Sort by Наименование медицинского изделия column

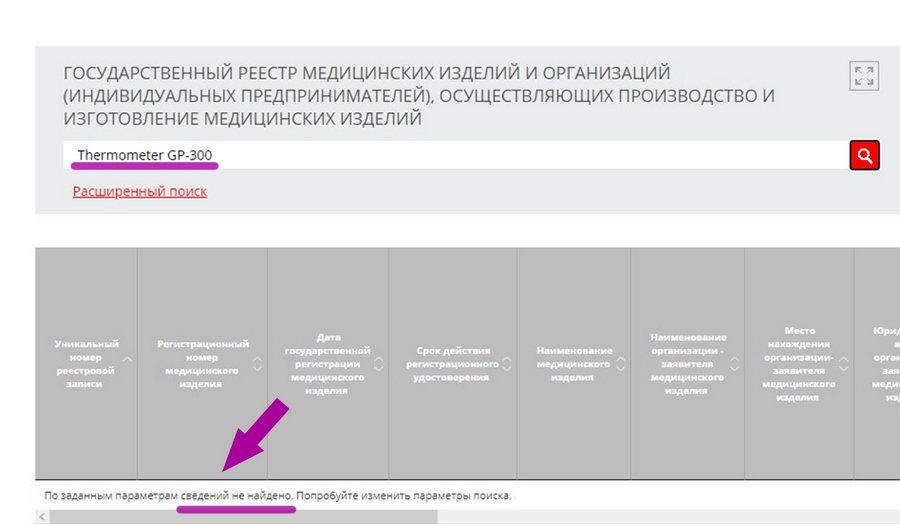click(620, 363)
